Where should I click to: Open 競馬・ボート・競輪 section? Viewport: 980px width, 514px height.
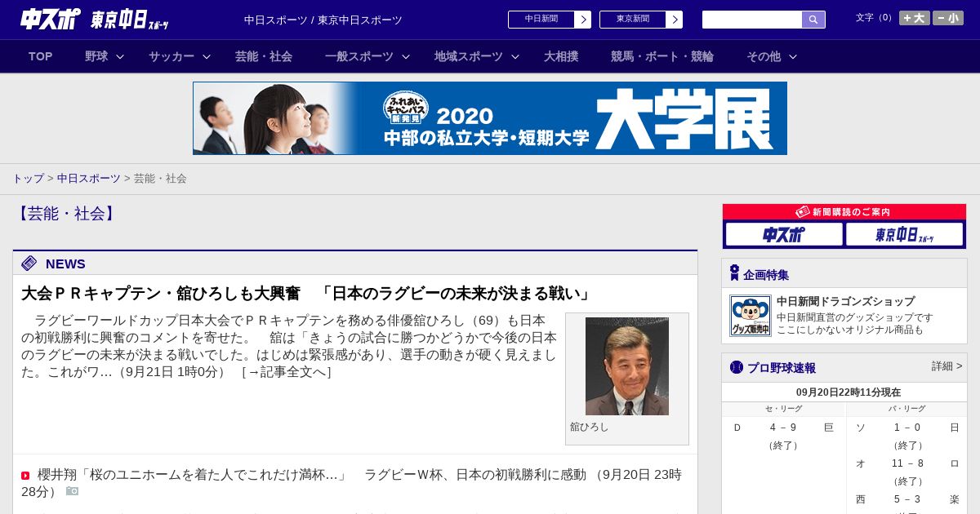[662, 56]
